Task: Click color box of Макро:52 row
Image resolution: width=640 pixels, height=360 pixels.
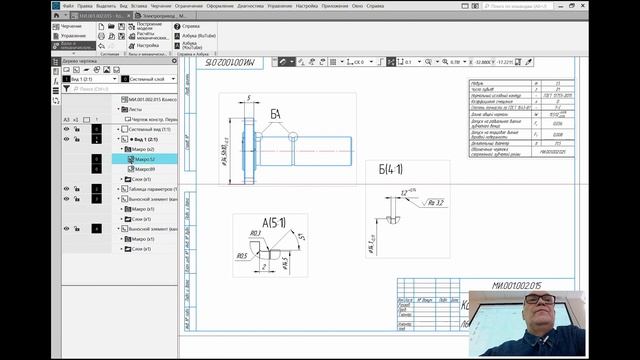Action: pos(96,159)
